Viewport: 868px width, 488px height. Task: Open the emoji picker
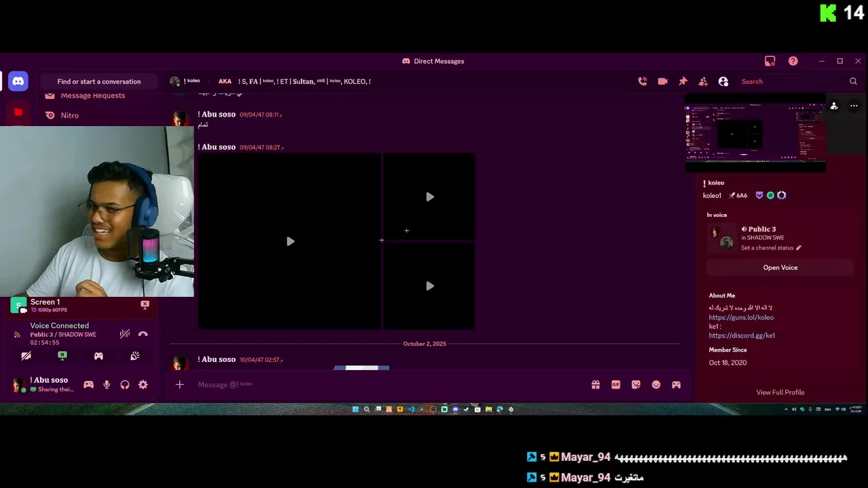[656, 384]
